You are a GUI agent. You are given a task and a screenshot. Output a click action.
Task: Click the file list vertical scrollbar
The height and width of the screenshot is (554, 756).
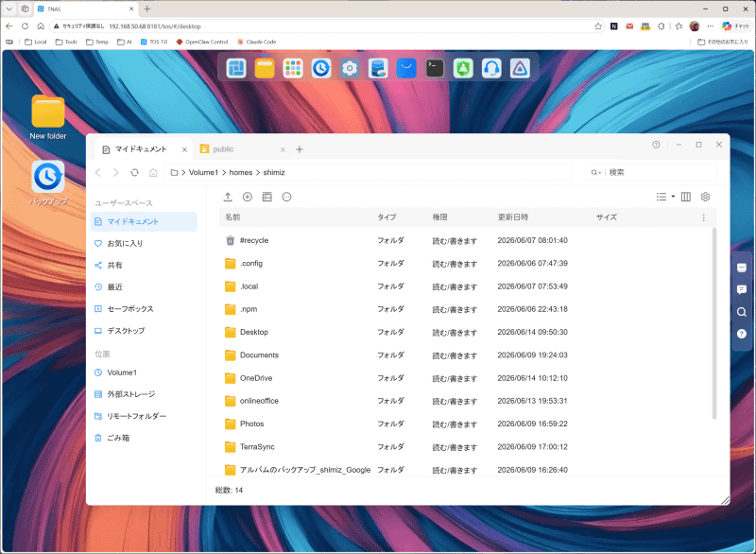click(x=714, y=323)
